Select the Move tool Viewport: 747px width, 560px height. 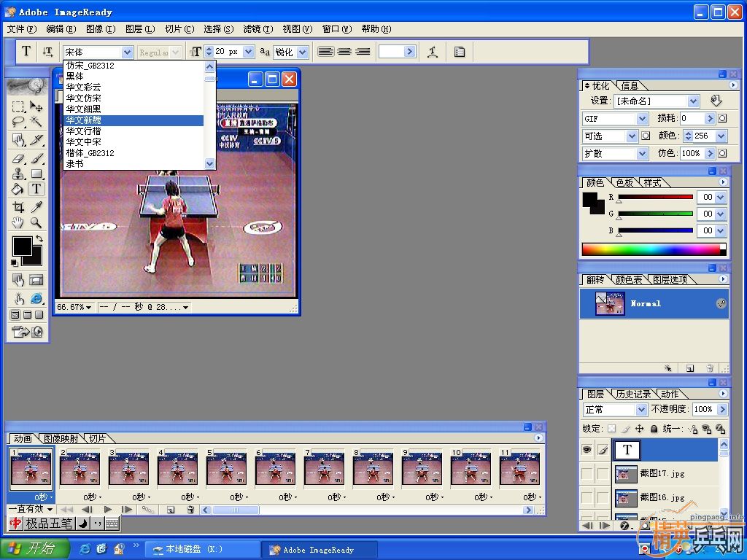(36, 106)
